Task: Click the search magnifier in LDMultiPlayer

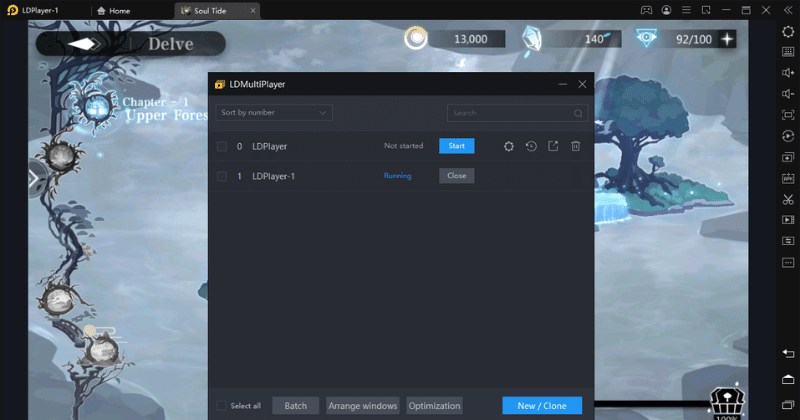Action: tap(578, 113)
